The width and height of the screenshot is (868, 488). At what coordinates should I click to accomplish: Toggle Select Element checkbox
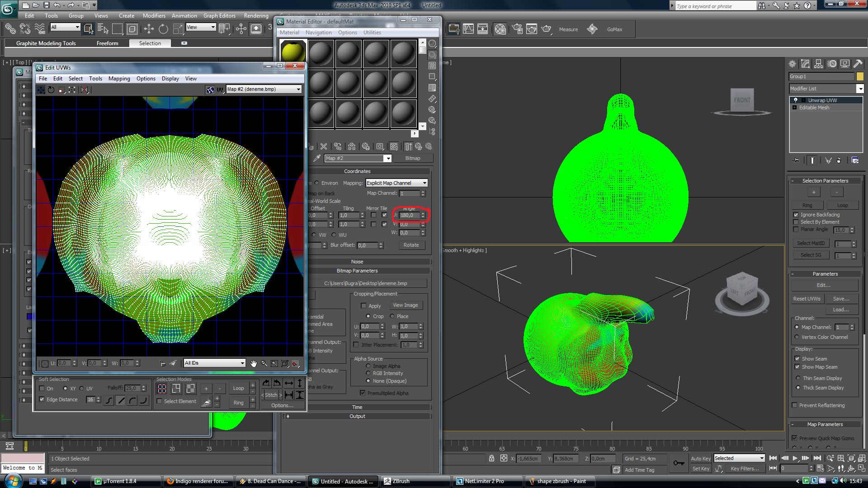(x=159, y=401)
